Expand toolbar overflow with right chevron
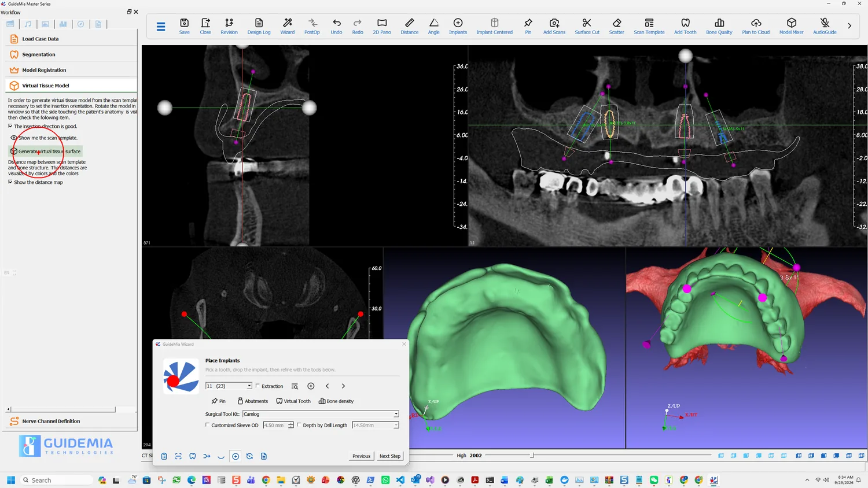The image size is (868, 488). pyautogui.click(x=849, y=25)
